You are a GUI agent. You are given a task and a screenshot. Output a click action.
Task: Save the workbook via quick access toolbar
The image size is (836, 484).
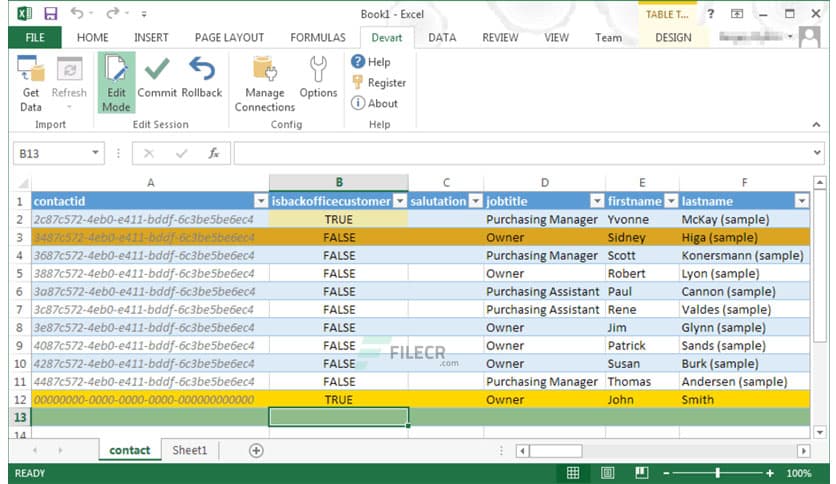coord(50,13)
